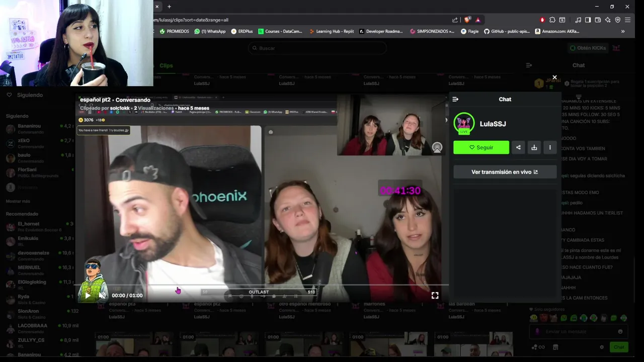
Task: Open the Brave Wallet icon
Action: (x=598, y=20)
